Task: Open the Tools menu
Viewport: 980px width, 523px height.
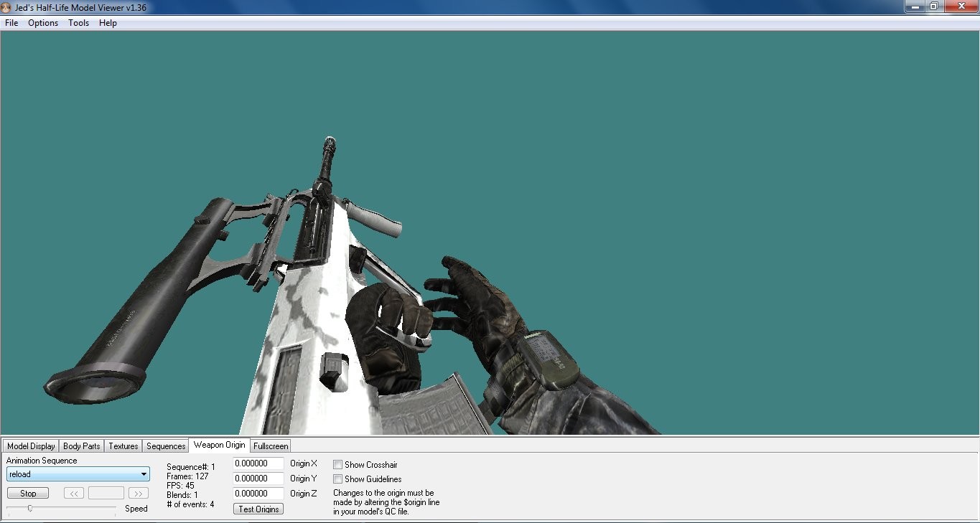Action: pyautogui.click(x=78, y=23)
